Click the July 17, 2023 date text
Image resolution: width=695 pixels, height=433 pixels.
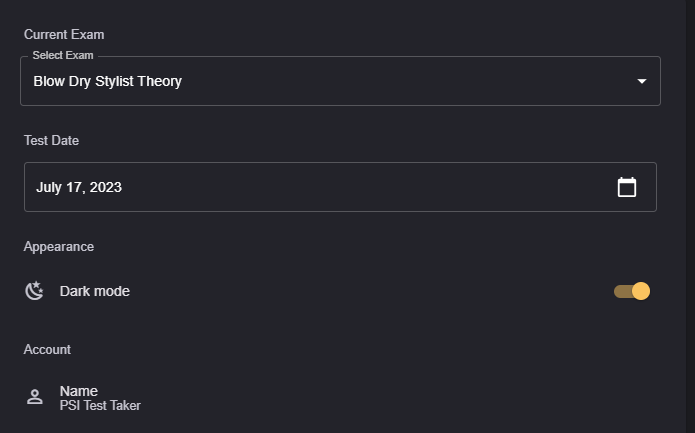(79, 187)
